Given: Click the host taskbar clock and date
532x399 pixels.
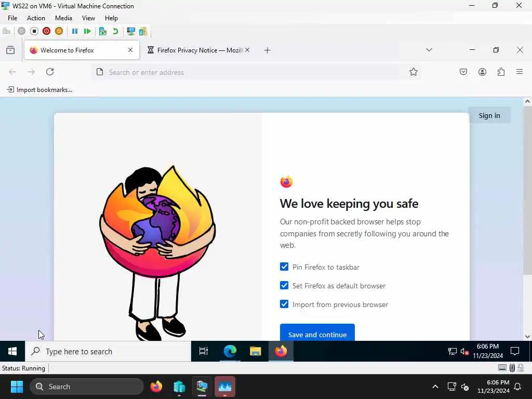Looking at the screenshot, I should (x=494, y=387).
